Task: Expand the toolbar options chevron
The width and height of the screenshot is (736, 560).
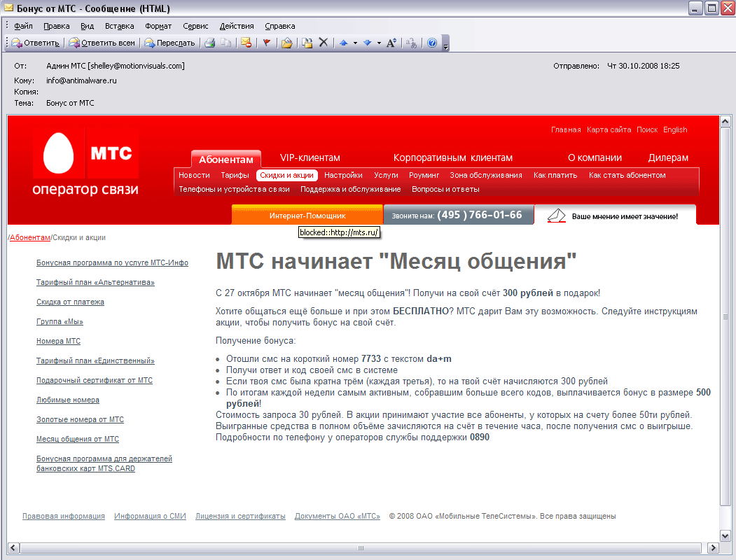Action: (446, 43)
